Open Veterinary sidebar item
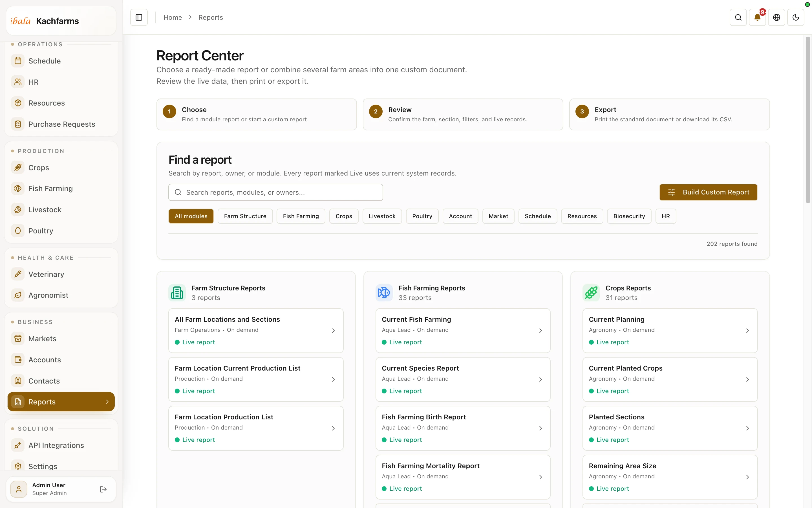Screen dimensions: 812x508 tap(61, 274)
